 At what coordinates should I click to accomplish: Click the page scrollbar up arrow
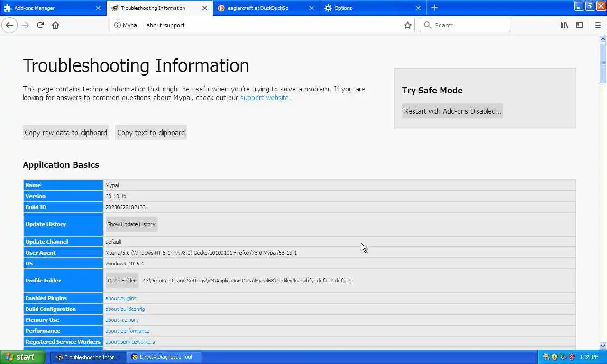603,39
